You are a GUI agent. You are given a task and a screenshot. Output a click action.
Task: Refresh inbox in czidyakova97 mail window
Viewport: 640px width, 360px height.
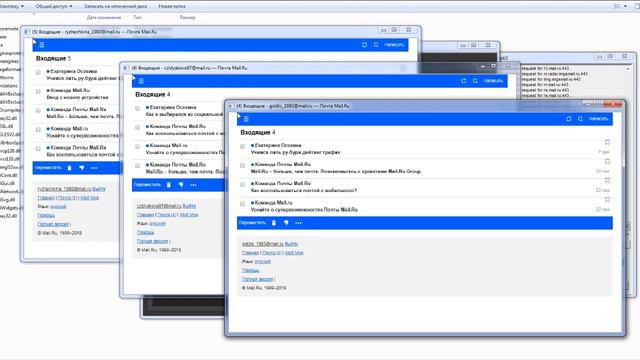click(x=464, y=81)
